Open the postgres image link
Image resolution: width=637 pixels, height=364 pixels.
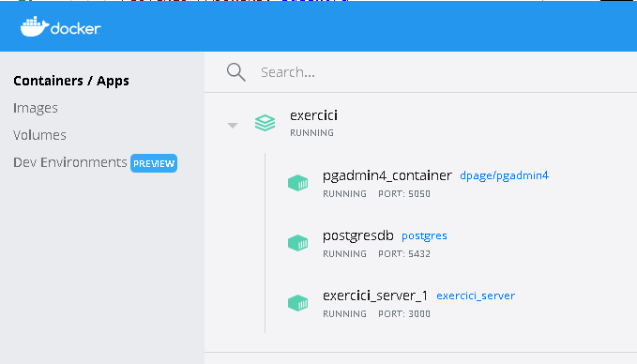pyautogui.click(x=424, y=236)
